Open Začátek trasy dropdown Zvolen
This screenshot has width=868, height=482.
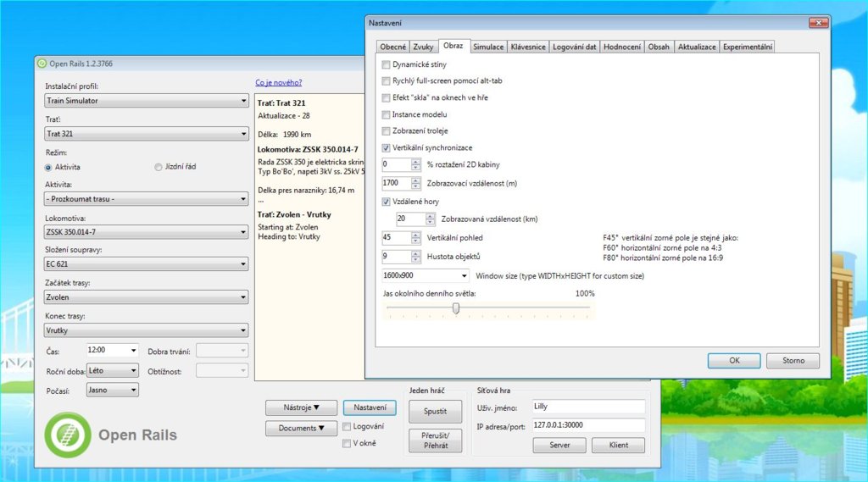146,297
